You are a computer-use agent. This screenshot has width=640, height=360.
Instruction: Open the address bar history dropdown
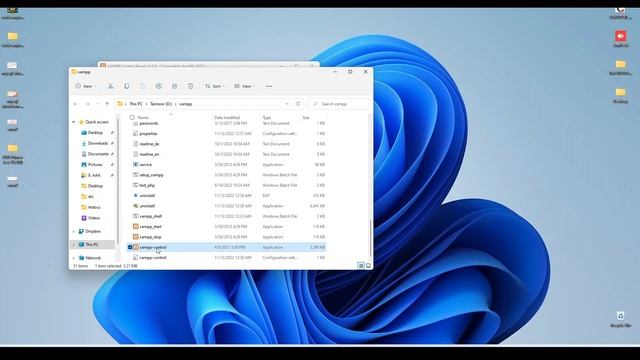pyautogui.click(x=287, y=104)
